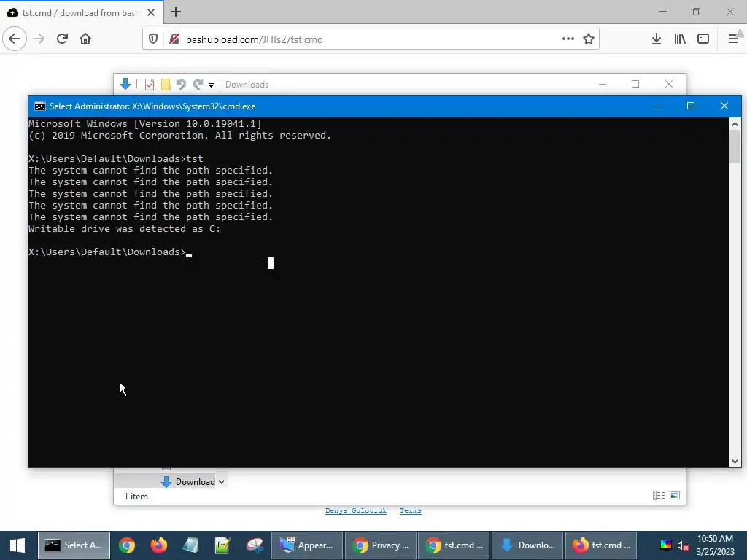Select the tst.cmd download tab
The image size is (747, 560).
coord(82,12)
